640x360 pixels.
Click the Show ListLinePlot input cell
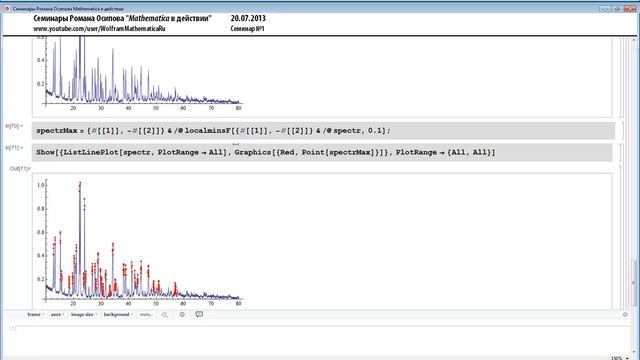(322, 152)
